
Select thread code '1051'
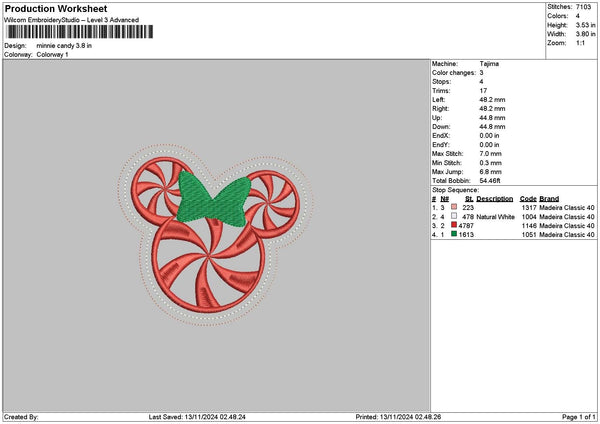(x=529, y=235)
